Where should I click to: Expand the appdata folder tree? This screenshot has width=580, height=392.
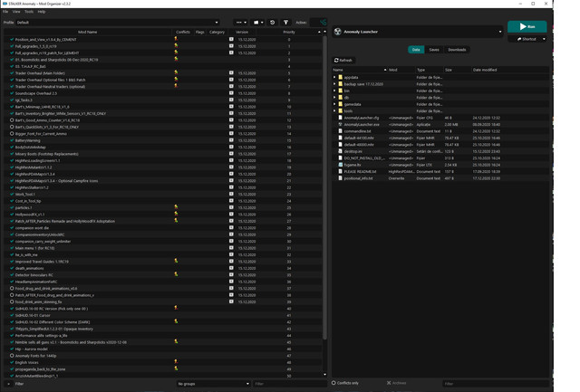(334, 77)
